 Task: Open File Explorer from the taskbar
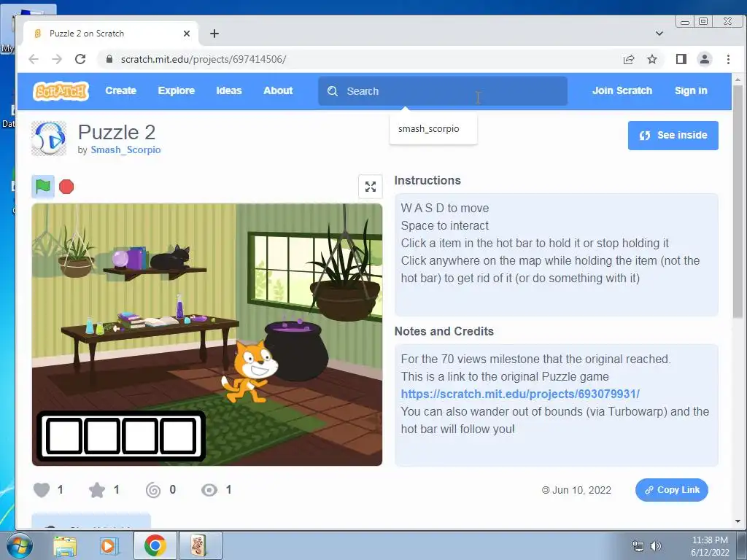(x=64, y=545)
